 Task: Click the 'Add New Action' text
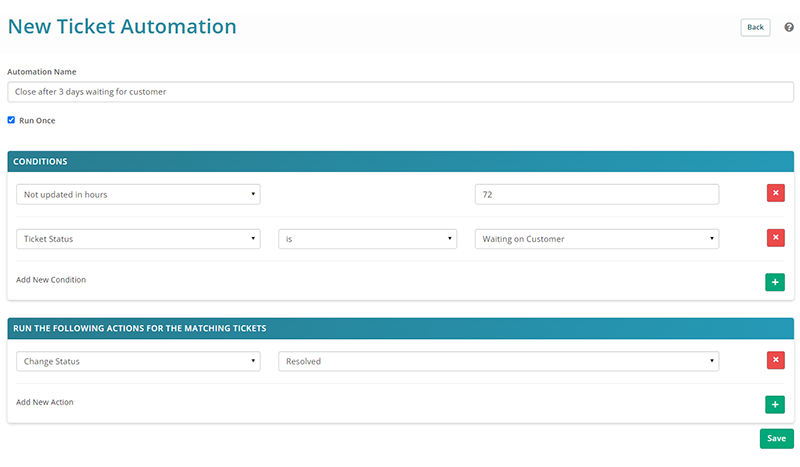point(45,402)
